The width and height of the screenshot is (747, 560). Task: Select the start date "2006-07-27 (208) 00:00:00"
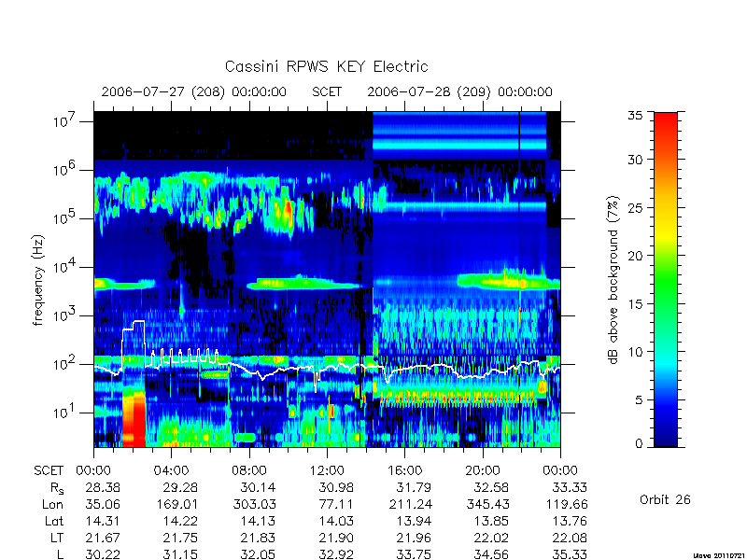click(x=194, y=91)
